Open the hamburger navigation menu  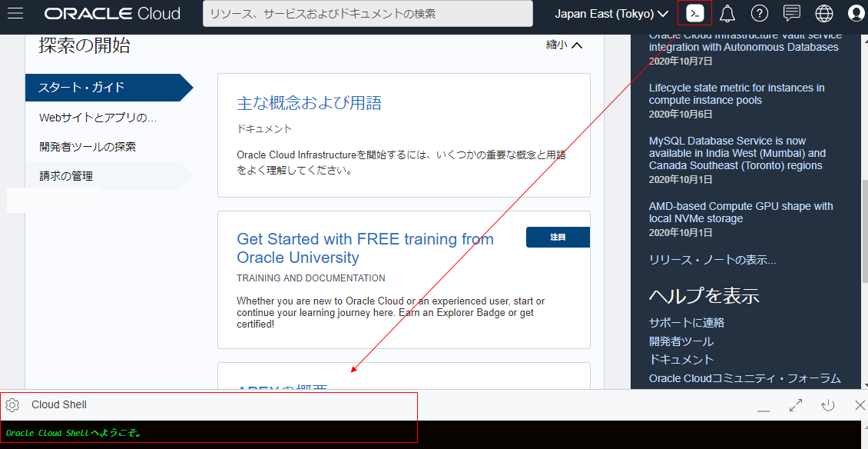15,14
